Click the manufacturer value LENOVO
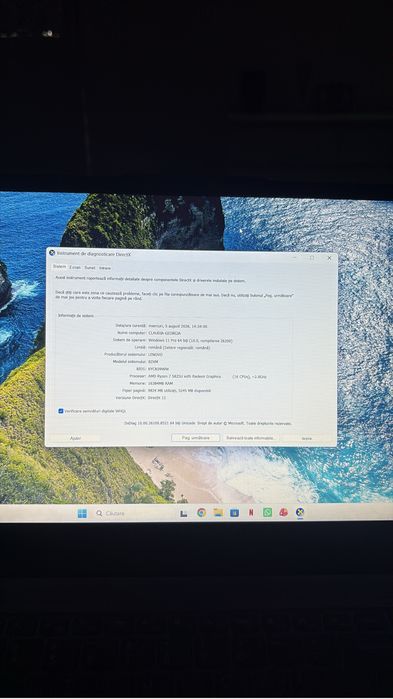This screenshot has width=393, height=699. pos(156,354)
